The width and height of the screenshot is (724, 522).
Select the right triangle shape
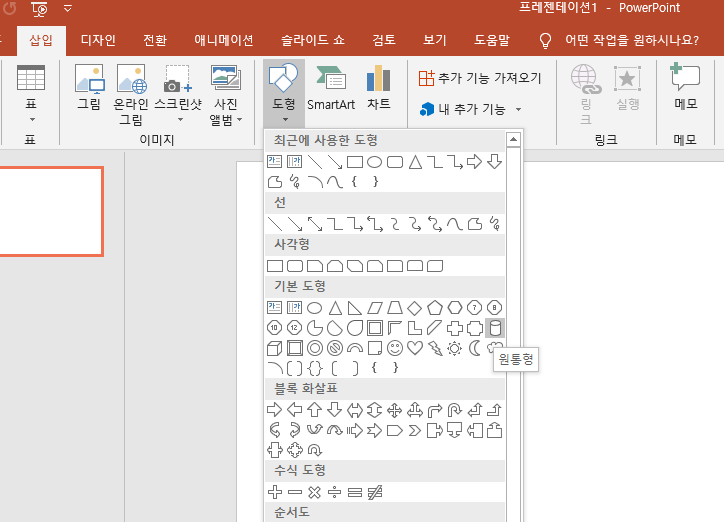tap(355, 308)
